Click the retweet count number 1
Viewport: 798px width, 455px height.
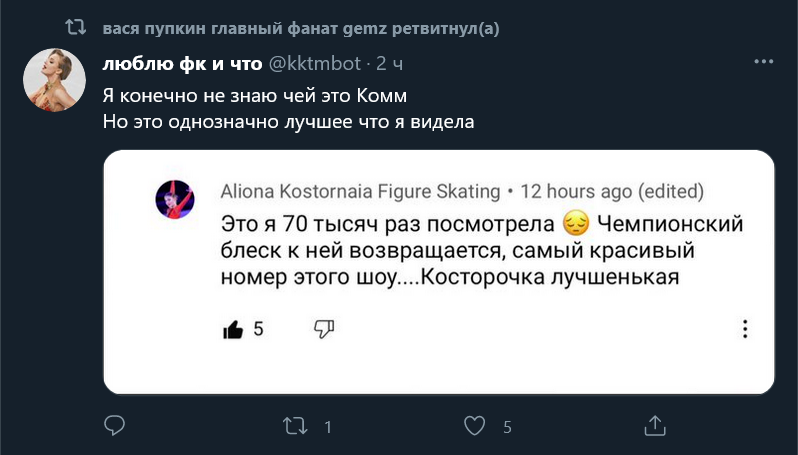point(327,427)
